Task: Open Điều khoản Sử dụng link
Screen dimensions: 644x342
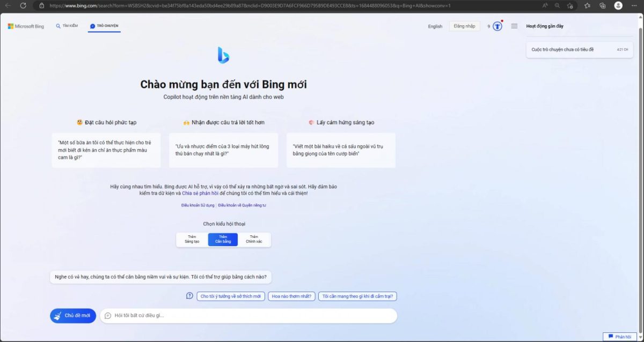Action: tap(197, 205)
